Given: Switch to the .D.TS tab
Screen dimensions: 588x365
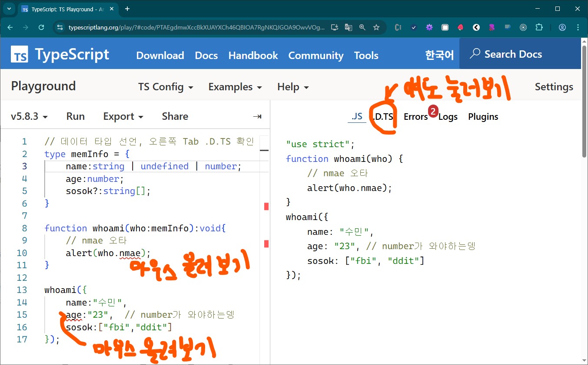Looking at the screenshot, I should point(383,116).
